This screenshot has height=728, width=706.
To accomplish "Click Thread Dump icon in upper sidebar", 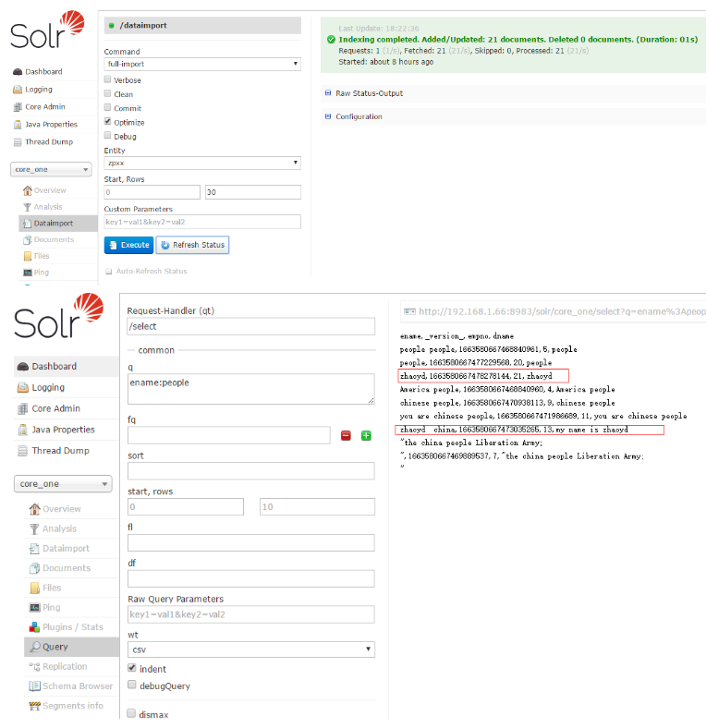I will [18, 142].
